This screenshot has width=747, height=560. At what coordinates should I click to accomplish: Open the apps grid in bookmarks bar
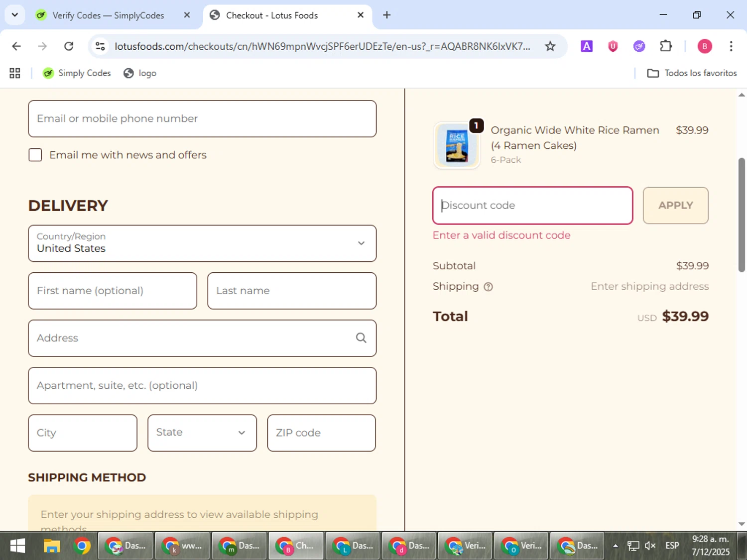tap(15, 73)
